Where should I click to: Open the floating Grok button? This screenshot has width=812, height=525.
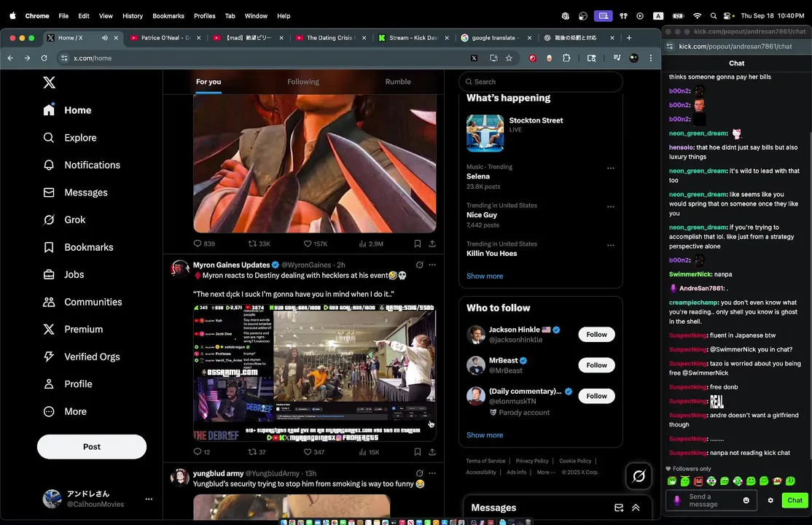(x=639, y=475)
